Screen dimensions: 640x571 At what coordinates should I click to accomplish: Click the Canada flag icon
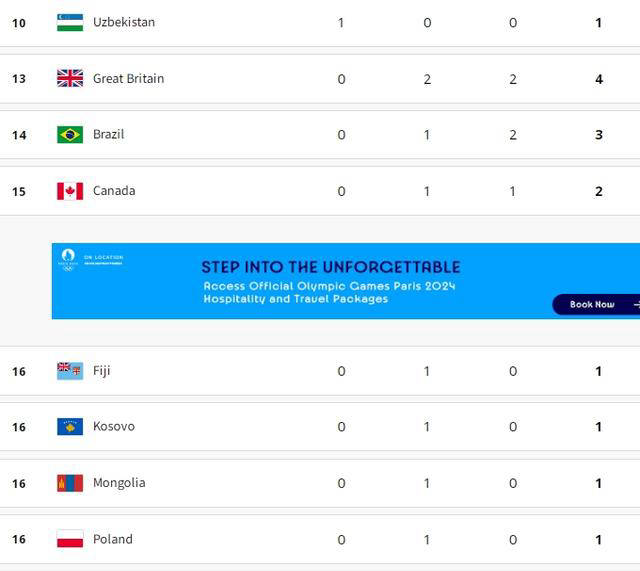[x=70, y=191]
